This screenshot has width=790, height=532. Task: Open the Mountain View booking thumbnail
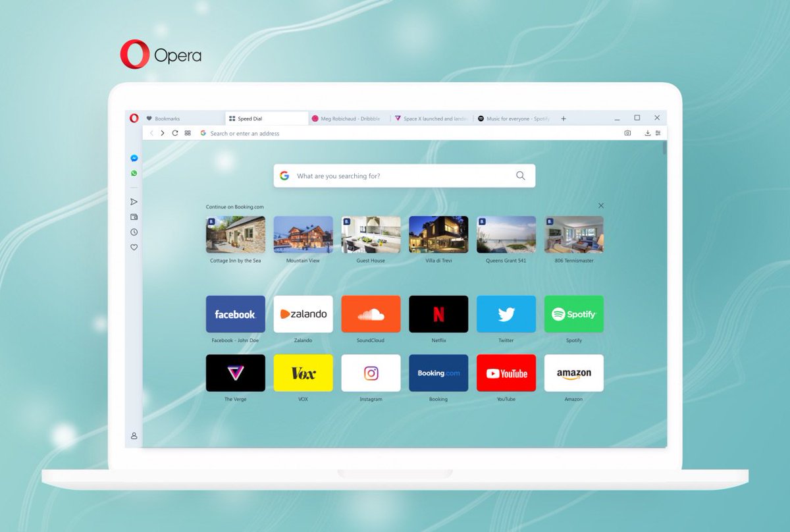(x=303, y=234)
